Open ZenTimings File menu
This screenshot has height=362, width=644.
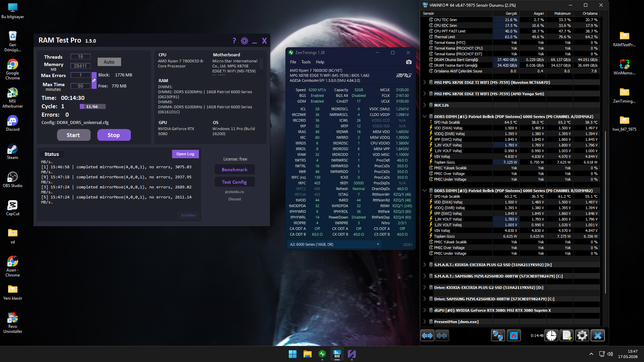tap(293, 62)
